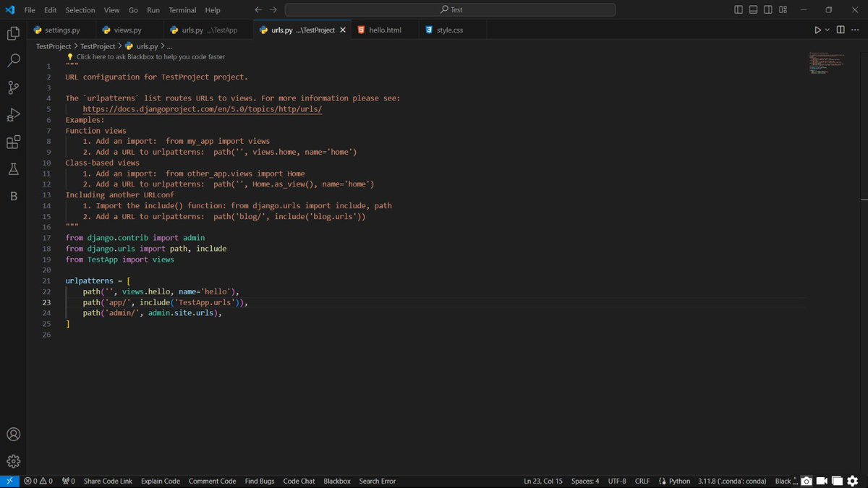Open the Explorer view in activity bar

pos(13,33)
